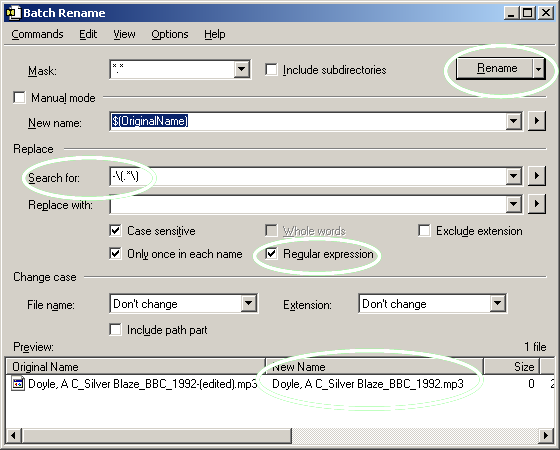Toggle Manual mode checkbox
Viewport: 560px width, 450px height.
coord(19,97)
